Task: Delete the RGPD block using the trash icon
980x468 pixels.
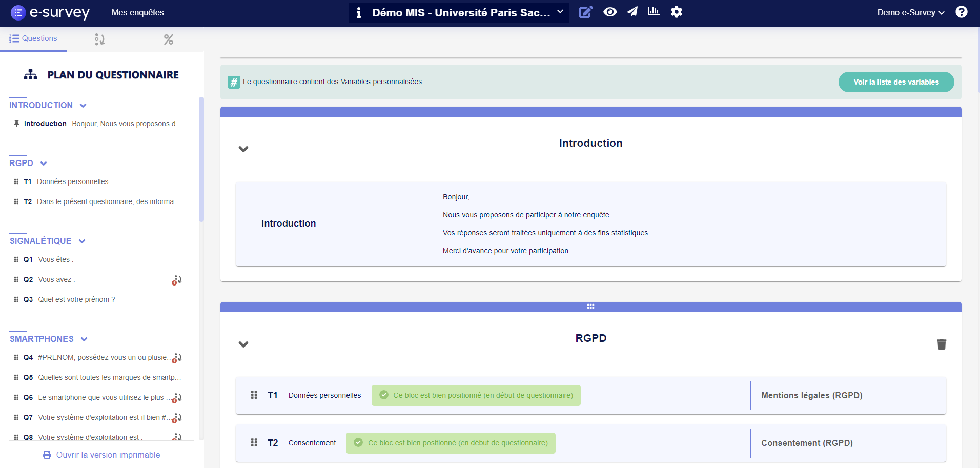Action: 941,344
